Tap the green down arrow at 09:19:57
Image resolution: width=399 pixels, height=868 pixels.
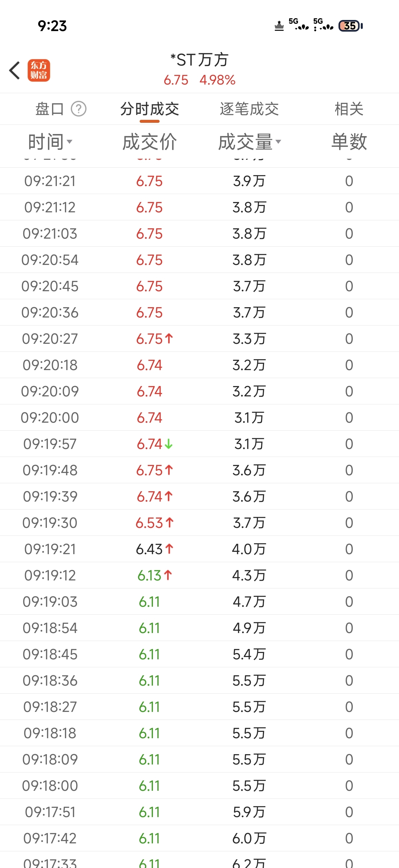(169, 444)
